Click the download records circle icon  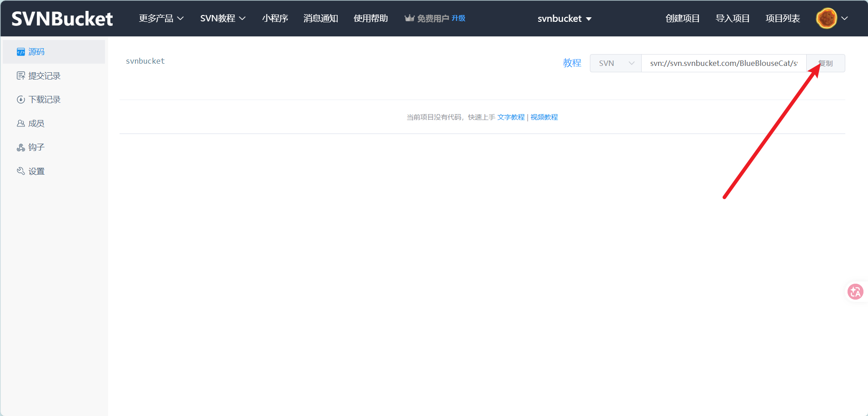pos(21,100)
